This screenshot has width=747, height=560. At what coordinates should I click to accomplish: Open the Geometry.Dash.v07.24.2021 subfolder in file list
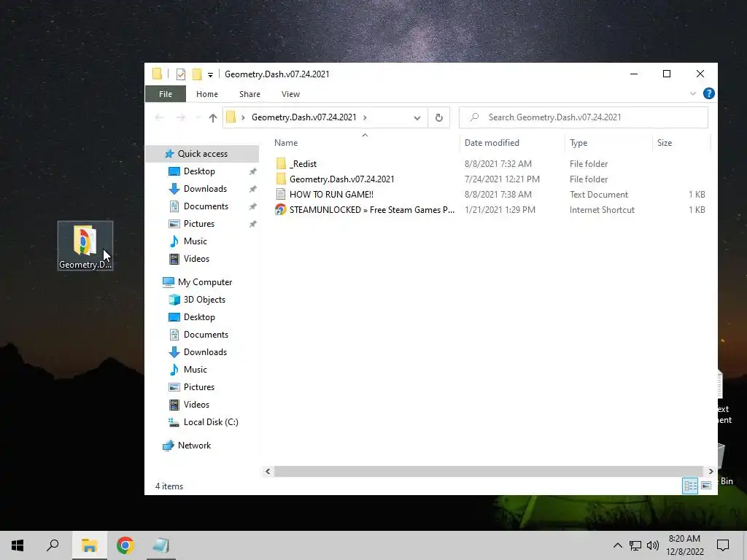(341, 179)
